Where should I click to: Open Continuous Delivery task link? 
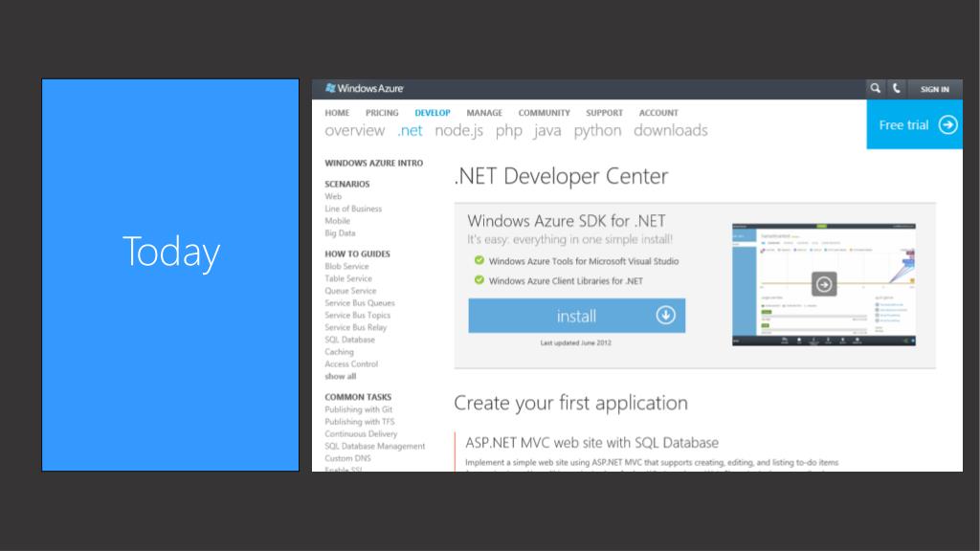[361, 433]
